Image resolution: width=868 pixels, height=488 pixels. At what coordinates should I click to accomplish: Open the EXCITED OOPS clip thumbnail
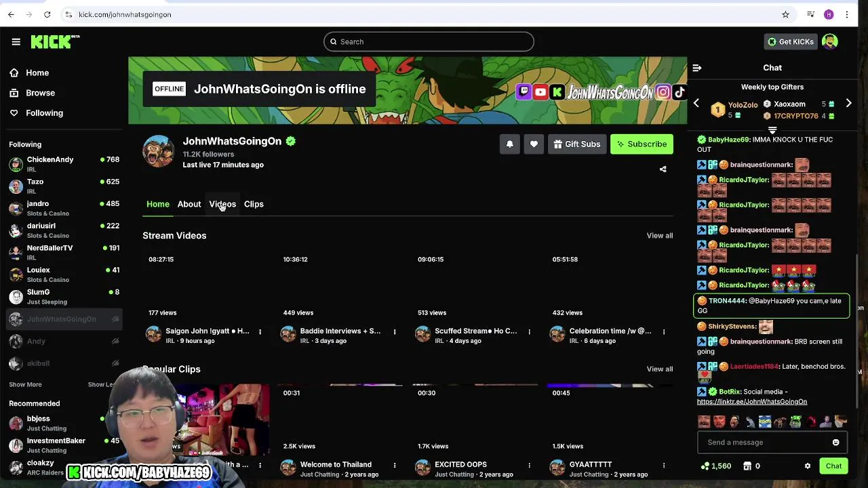pos(475,420)
